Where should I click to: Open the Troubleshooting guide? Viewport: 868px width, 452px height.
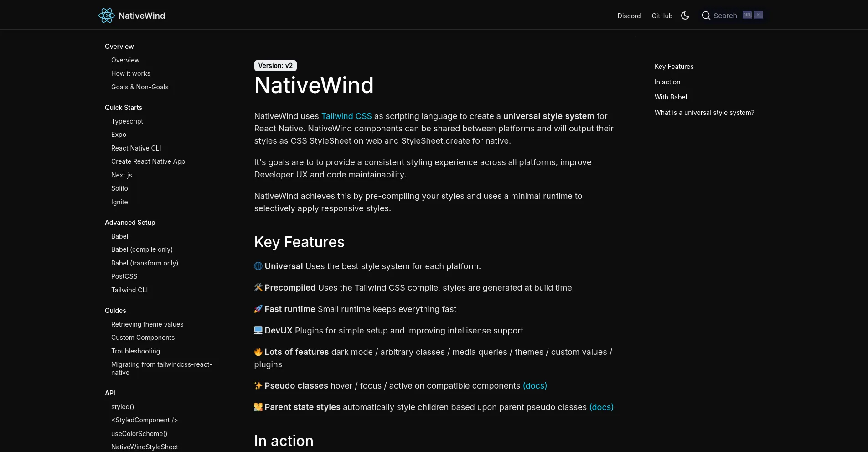pyautogui.click(x=135, y=351)
